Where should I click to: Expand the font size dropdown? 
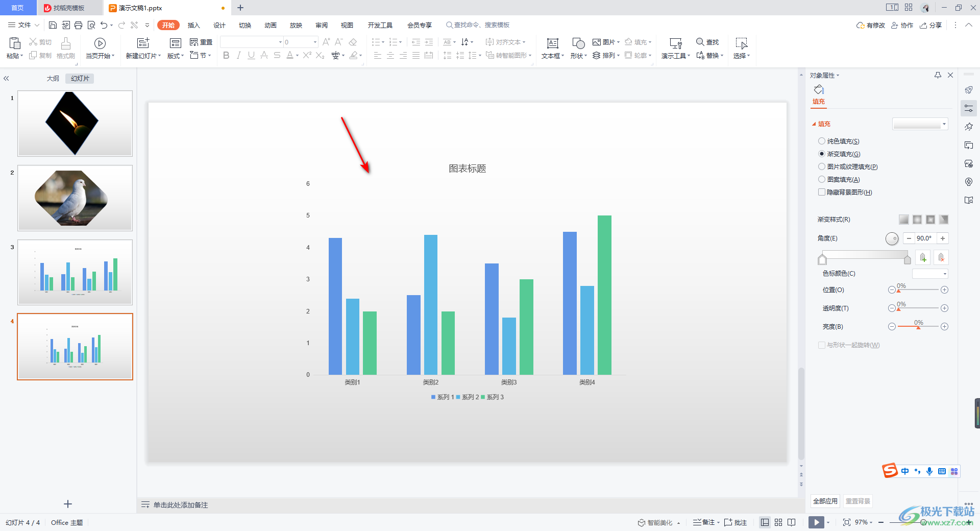click(315, 42)
